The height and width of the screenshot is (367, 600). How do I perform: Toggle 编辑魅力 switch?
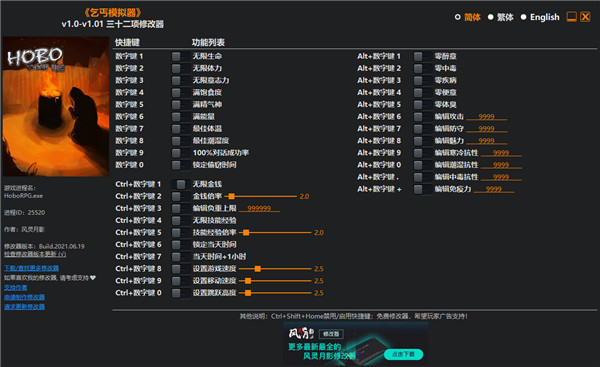(422, 141)
